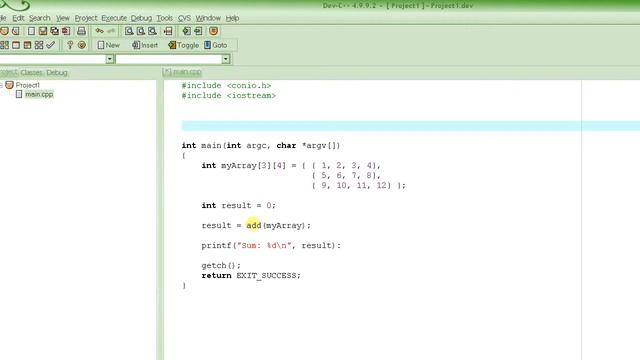
Task: Open the View menu
Action: (63, 18)
